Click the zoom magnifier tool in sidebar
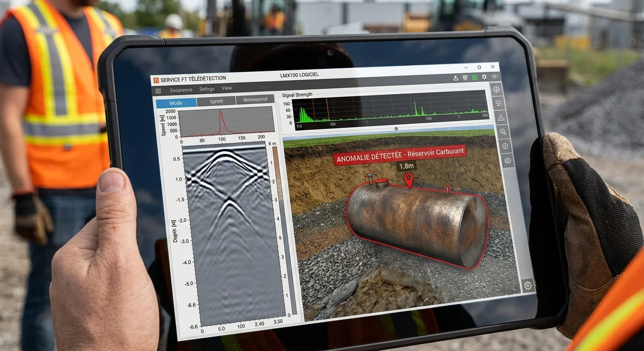The image size is (644, 351). click(x=503, y=132)
